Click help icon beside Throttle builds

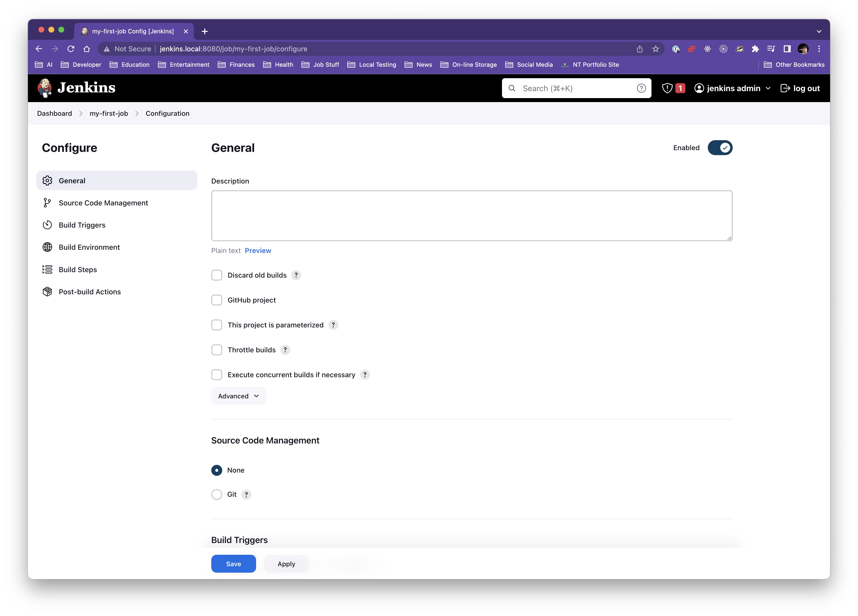click(x=285, y=350)
